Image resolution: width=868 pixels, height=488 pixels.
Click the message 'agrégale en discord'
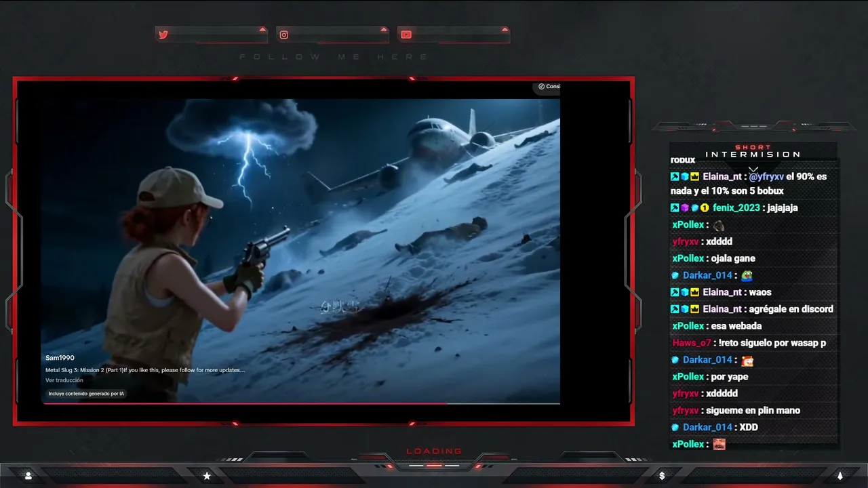coord(790,309)
